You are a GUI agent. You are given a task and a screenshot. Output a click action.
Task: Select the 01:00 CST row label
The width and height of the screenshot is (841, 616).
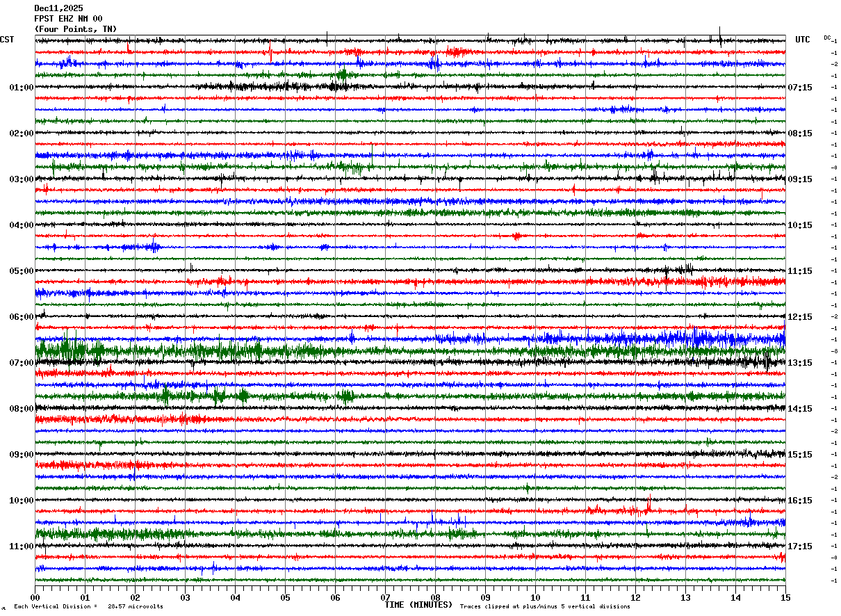coord(22,88)
